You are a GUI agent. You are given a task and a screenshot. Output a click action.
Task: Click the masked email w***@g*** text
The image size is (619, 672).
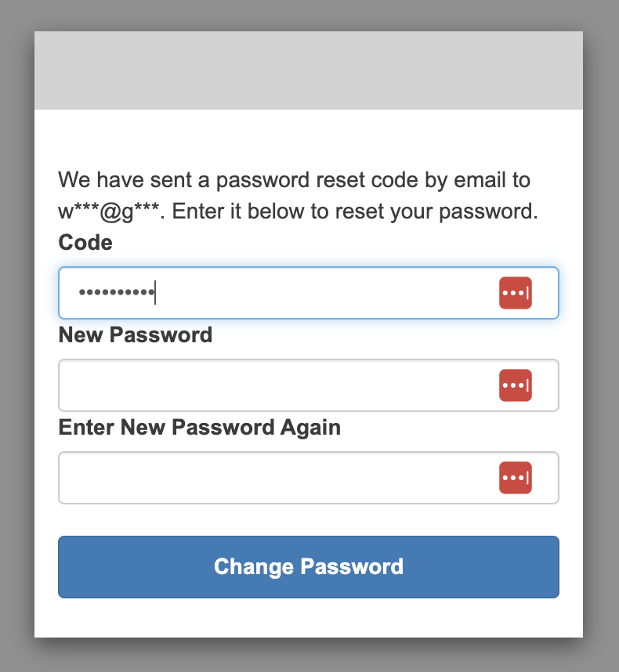pyautogui.click(x=109, y=211)
